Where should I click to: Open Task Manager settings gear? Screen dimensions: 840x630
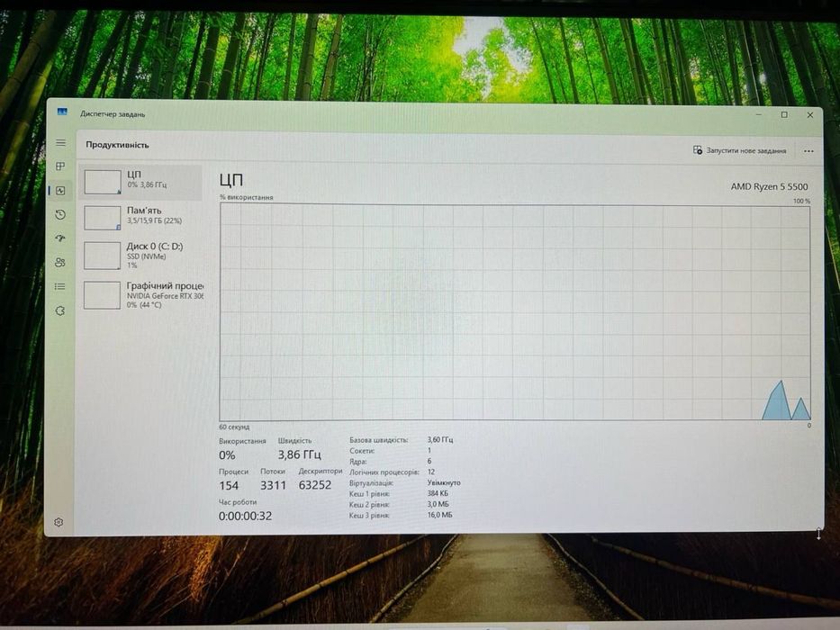point(59,521)
